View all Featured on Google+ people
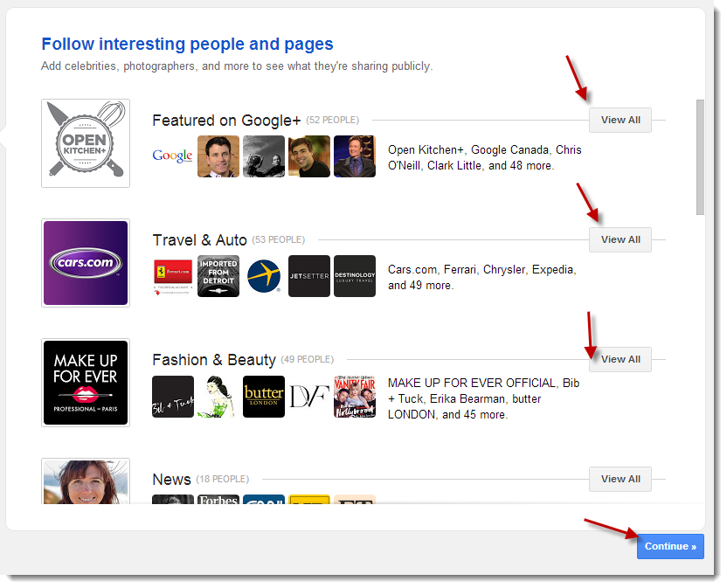 click(x=620, y=120)
